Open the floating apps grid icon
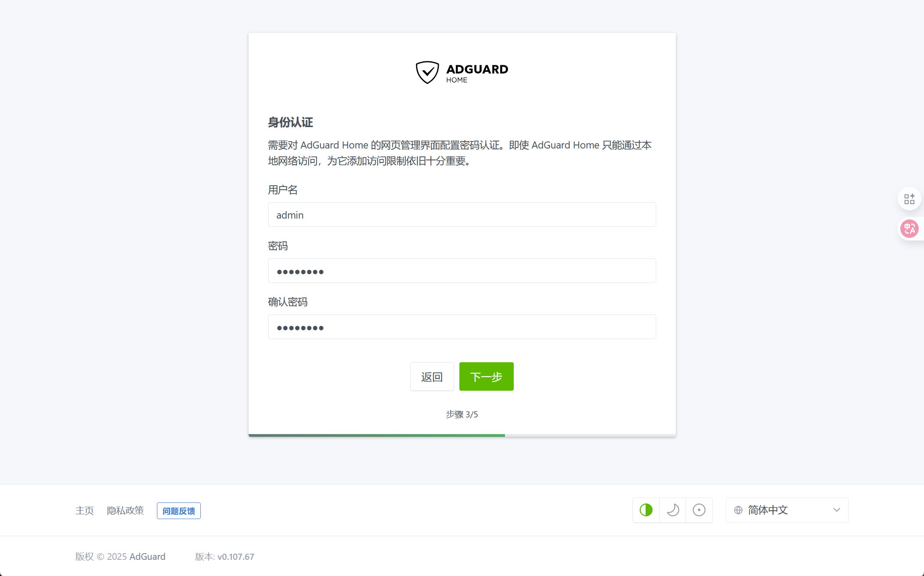The width and height of the screenshot is (924, 576). pyautogui.click(x=909, y=199)
